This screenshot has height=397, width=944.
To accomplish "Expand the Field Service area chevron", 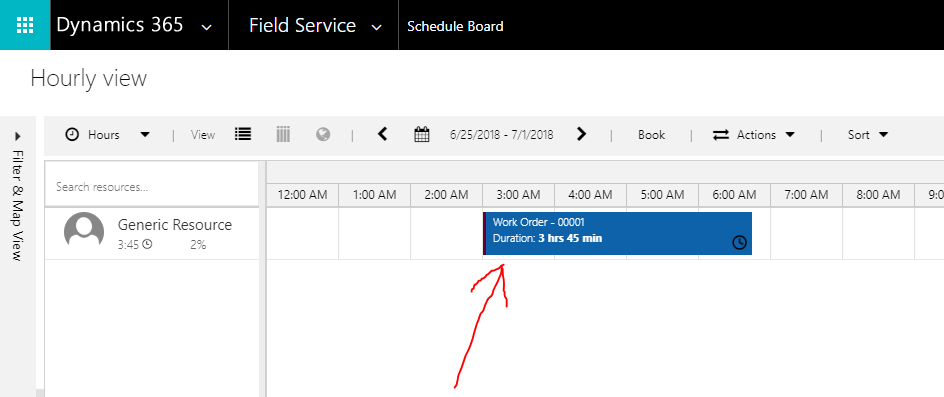I will tap(377, 27).
